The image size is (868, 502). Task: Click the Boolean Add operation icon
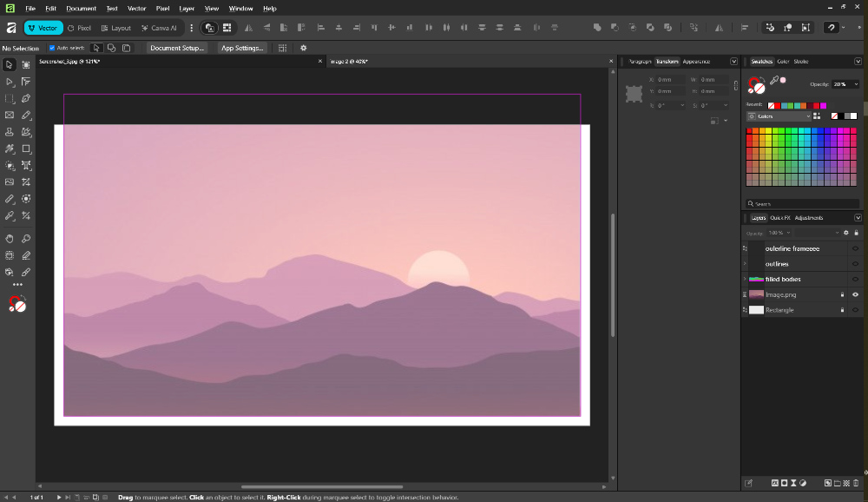(597, 28)
